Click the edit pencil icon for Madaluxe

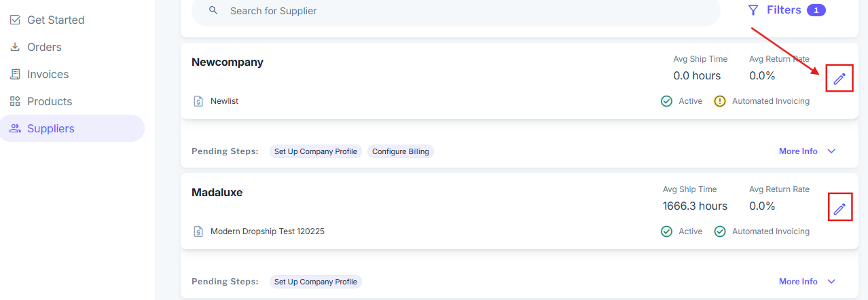(x=839, y=208)
